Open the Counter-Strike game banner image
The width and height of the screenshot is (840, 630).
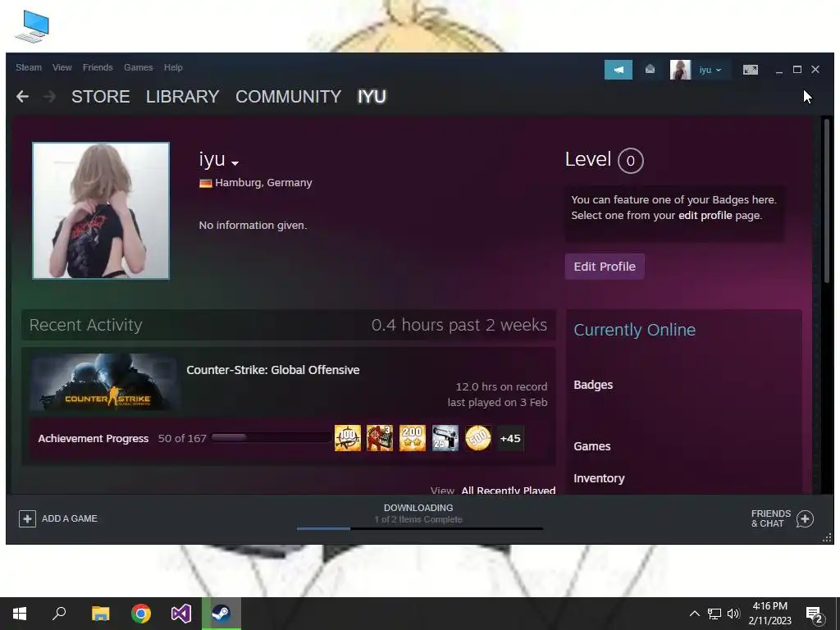coord(104,382)
